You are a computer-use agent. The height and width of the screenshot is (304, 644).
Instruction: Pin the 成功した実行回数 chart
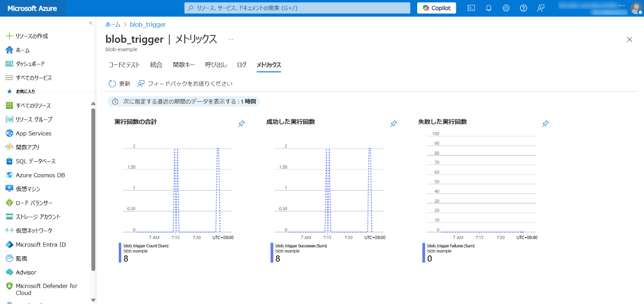point(393,124)
